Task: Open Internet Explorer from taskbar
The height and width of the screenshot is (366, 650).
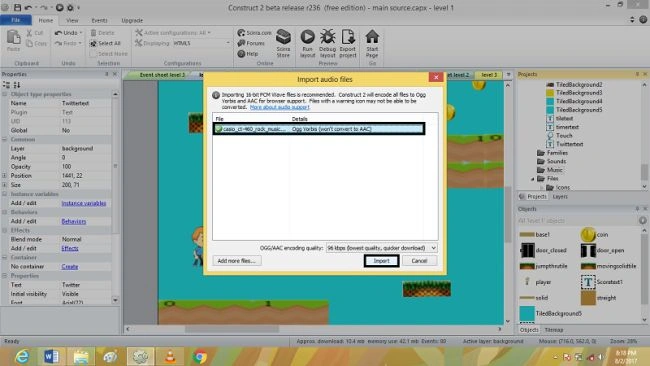Action: (22, 356)
